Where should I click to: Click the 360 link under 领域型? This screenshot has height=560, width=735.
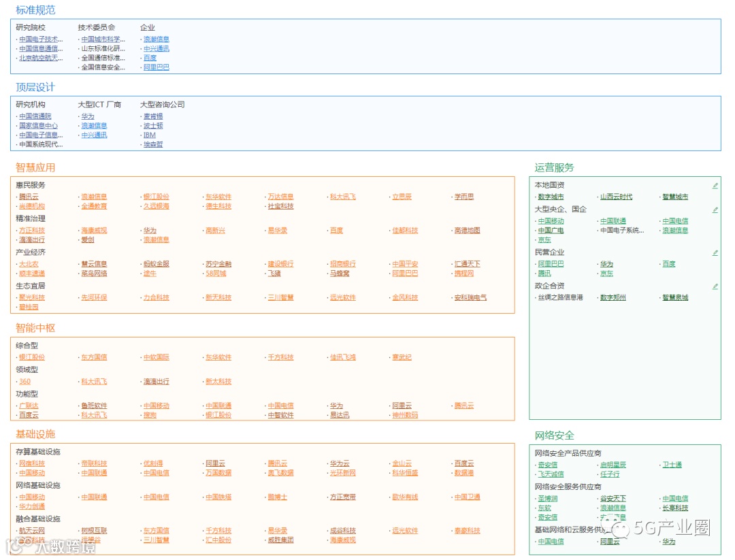coord(25,382)
